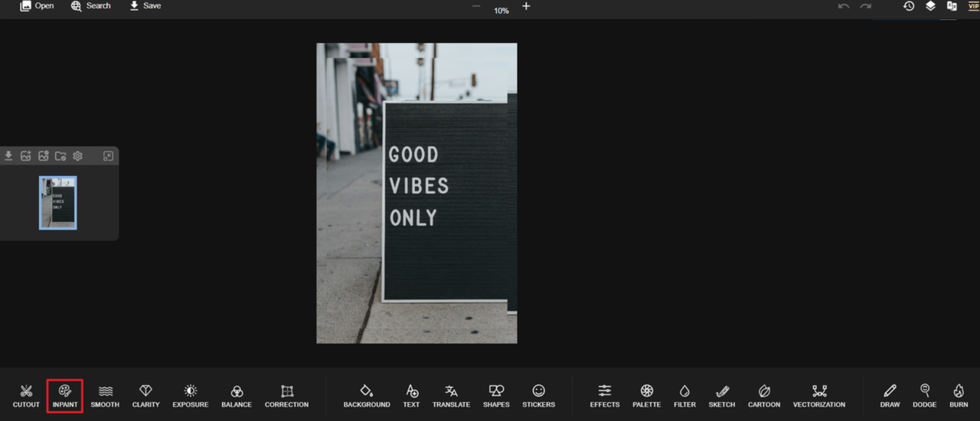The image size is (980, 421).
Task: Collapse the thumbnail panel
Action: click(x=108, y=156)
